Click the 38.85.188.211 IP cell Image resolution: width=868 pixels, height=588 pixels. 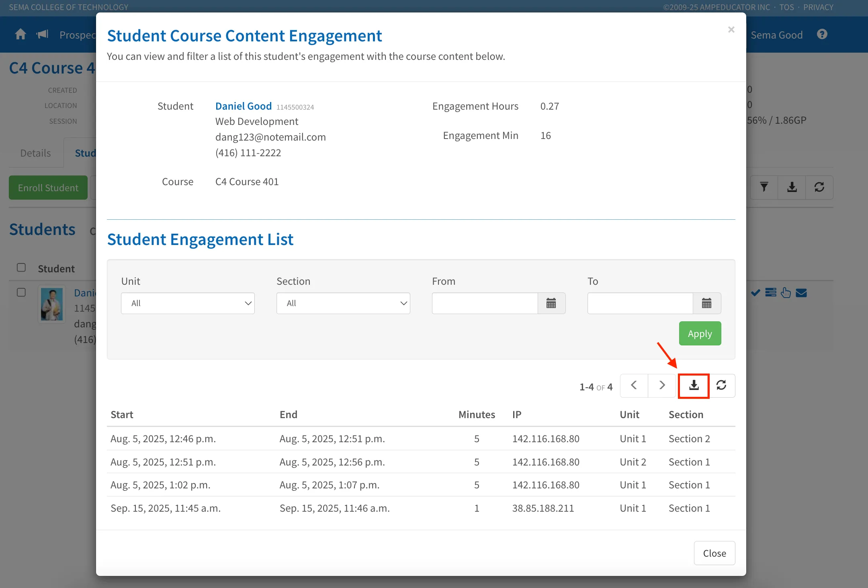(543, 508)
